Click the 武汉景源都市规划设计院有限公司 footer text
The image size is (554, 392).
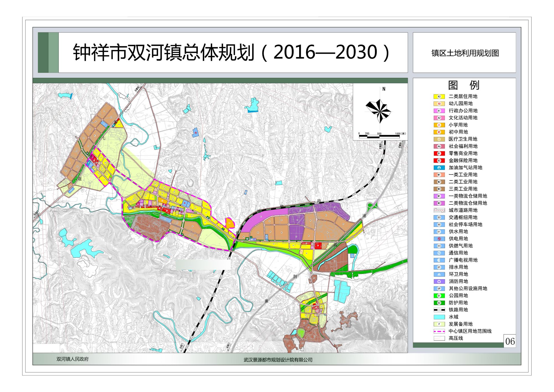click(x=278, y=360)
